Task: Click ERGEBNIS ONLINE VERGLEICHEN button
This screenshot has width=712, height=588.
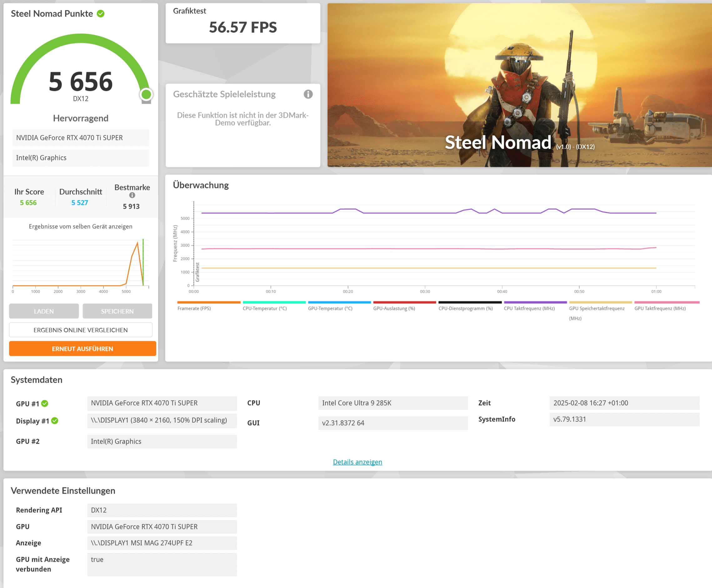Action: point(81,330)
